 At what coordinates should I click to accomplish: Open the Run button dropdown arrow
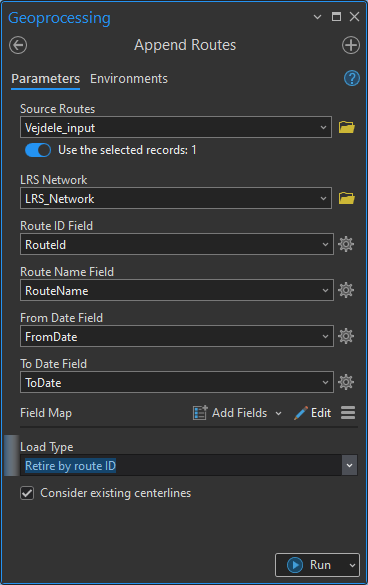point(352,565)
